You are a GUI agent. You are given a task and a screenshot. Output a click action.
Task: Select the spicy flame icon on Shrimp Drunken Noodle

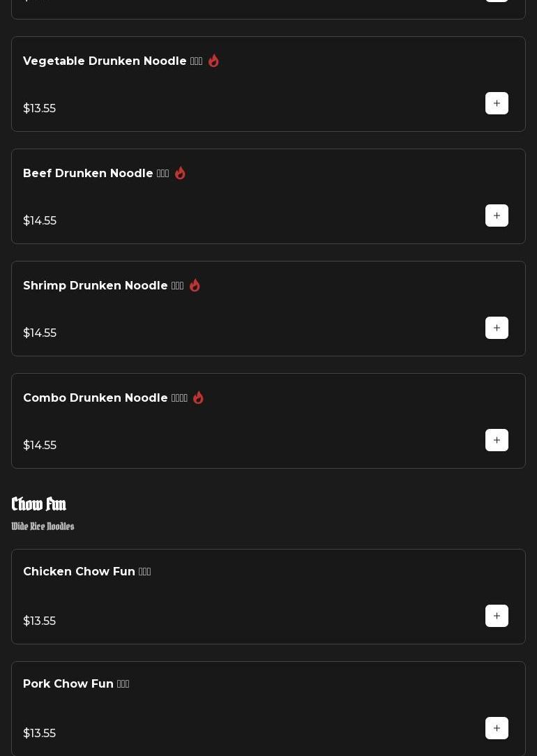(x=195, y=285)
